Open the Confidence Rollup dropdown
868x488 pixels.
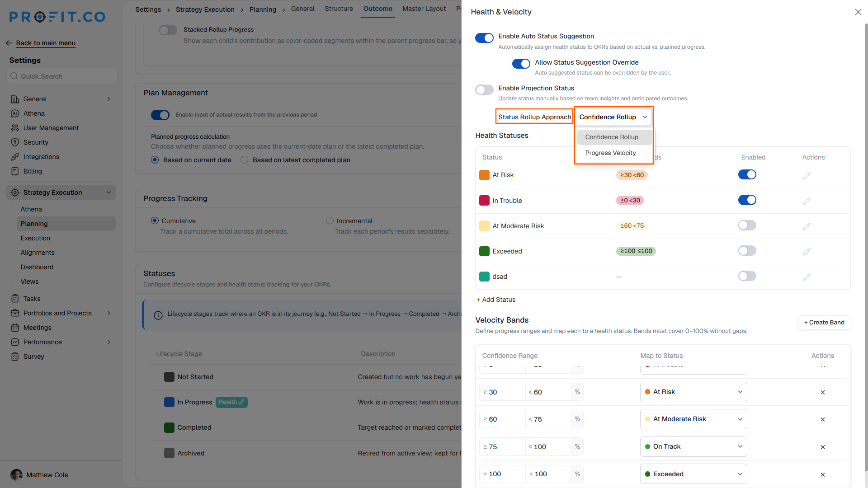click(613, 117)
